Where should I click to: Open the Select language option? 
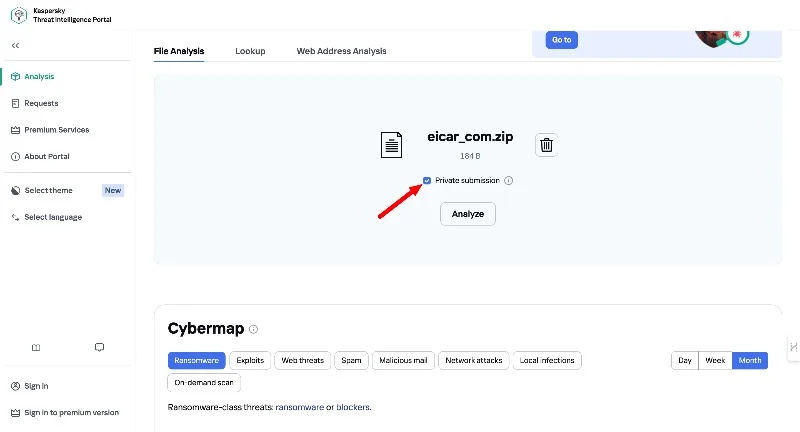52,217
